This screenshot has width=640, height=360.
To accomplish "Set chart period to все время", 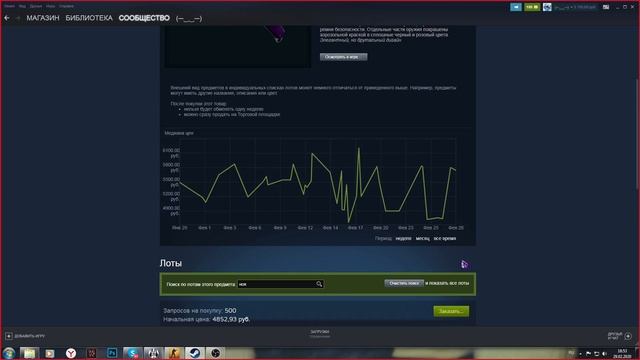I will coord(444,238).
